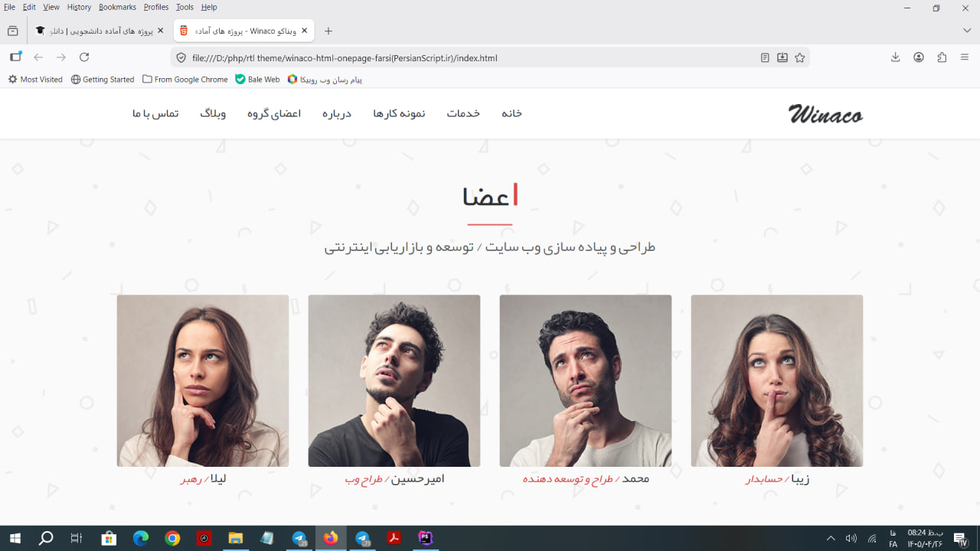Open the Bale Web bookmark
The width and height of the screenshot is (980, 551).
pos(258,80)
